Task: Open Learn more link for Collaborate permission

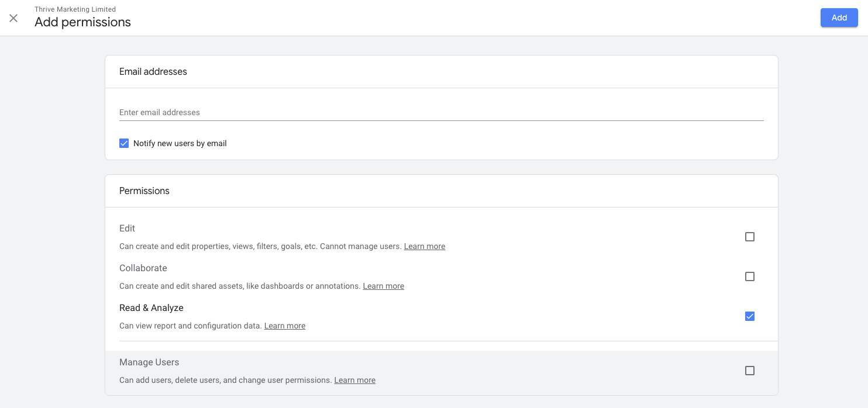Action: tap(384, 286)
